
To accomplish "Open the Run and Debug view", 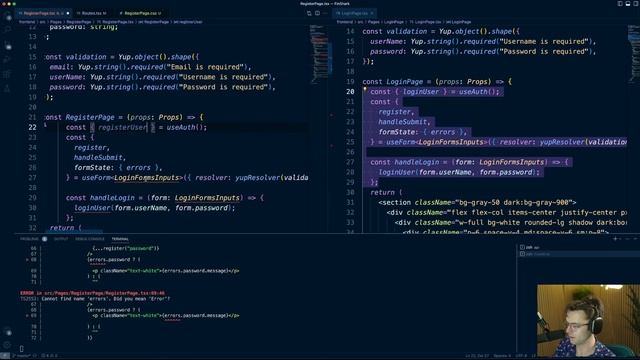I will [8, 60].
